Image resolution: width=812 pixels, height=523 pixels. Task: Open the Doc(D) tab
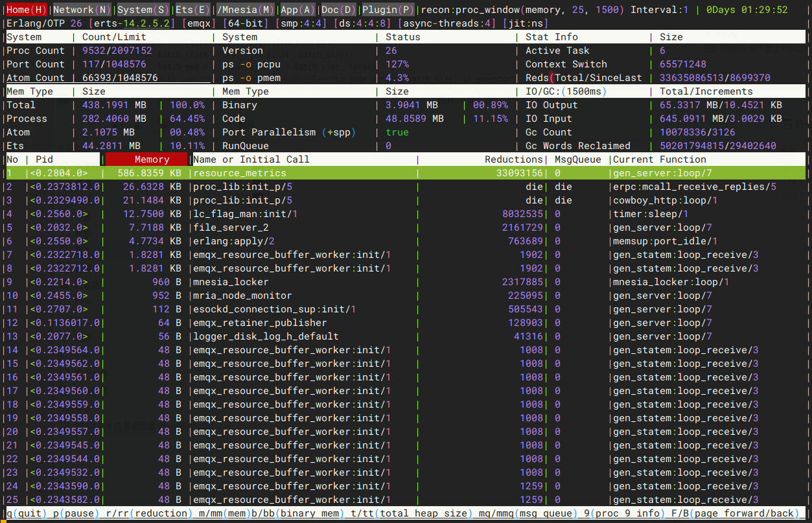(x=338, y=10)
